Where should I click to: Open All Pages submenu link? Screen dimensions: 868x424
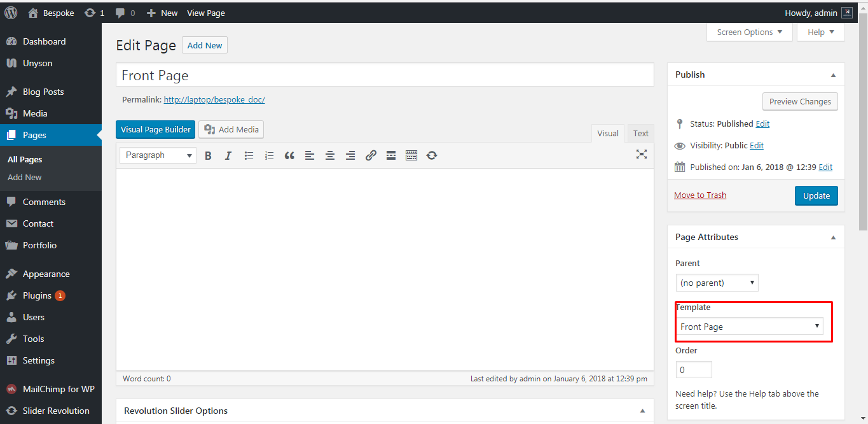(25, 160)
